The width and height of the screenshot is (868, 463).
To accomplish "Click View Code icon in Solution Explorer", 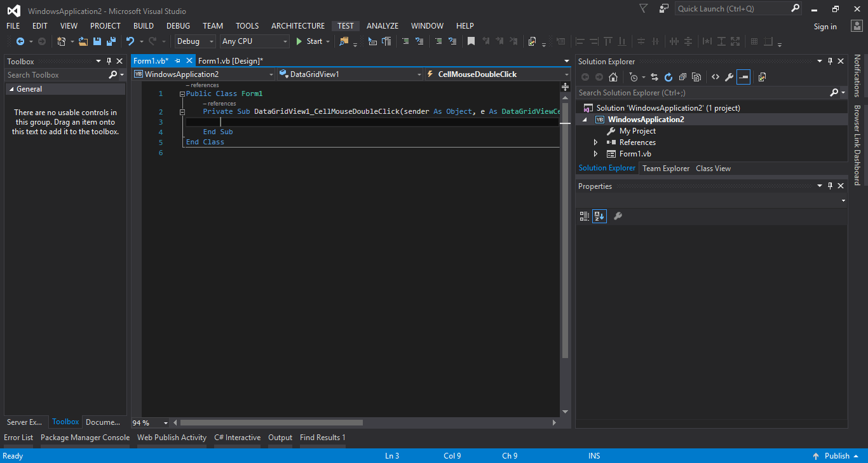I will [x=715, y=77].
